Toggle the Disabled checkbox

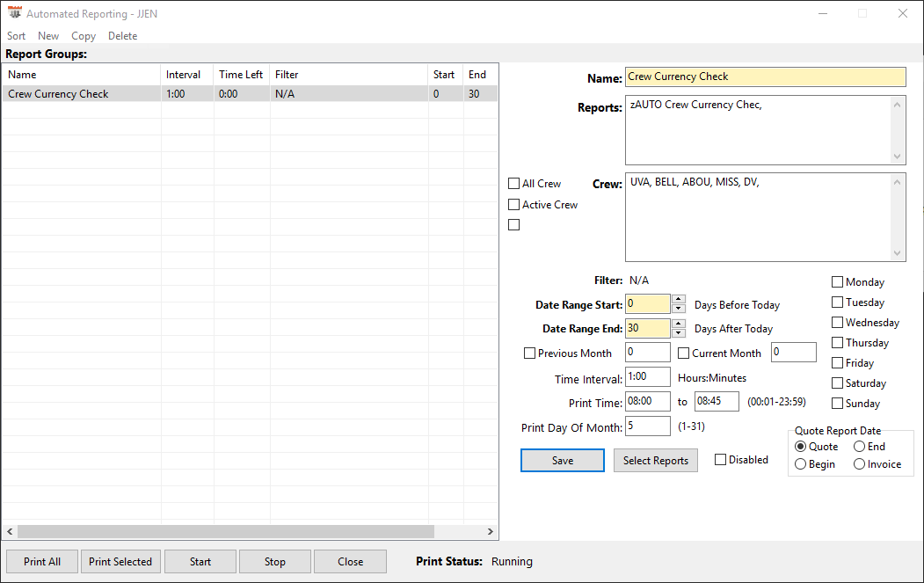[x=720, y=459]
